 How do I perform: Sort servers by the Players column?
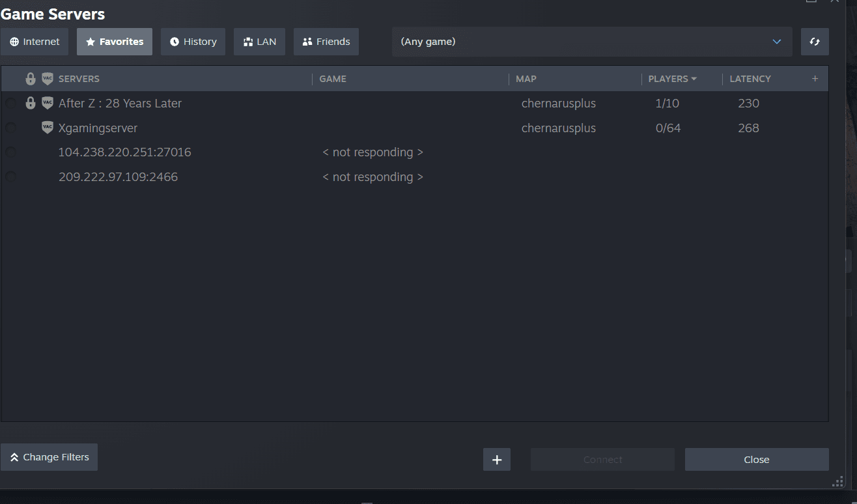pyautogui.click(x=668, y=78)
